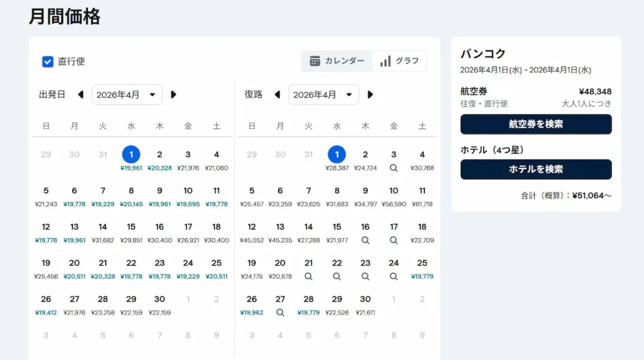The image size is (644, 360).
Task: Select return April 12 at ¥45,052
Action: click(x=252, y=232)
